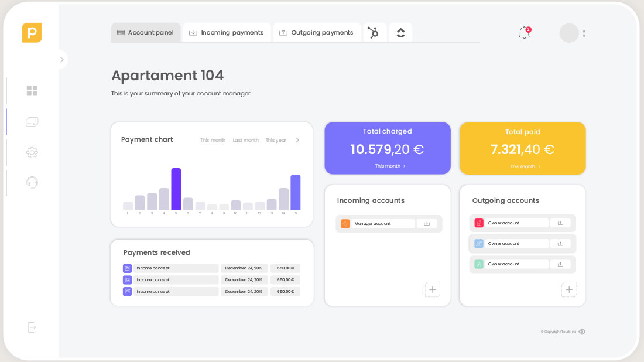Open the dashboard grid icon in sidebar
This screenshot has height=362, width=644.
click(32, 91)
